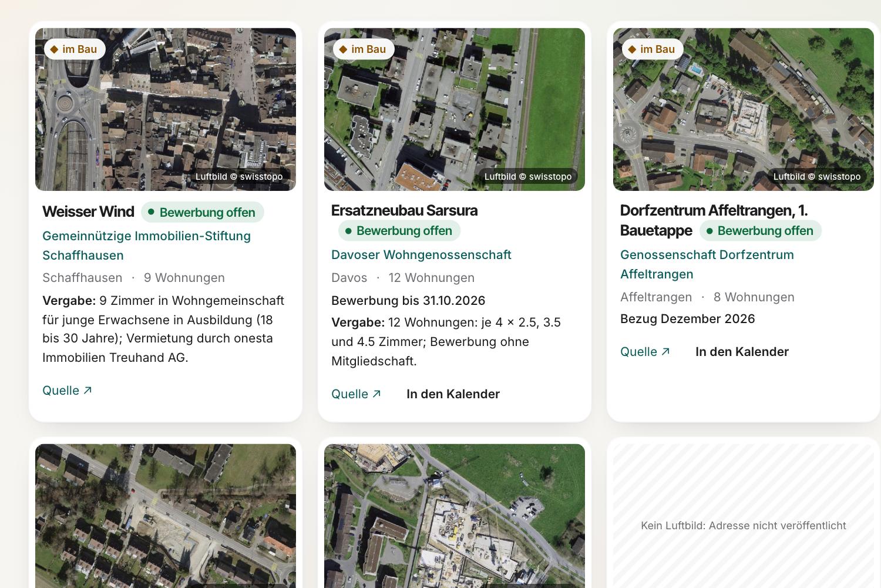Click 'Affeltrangen · 8 Wohnungen' text

pyautogui.click(x=707, y=297)
